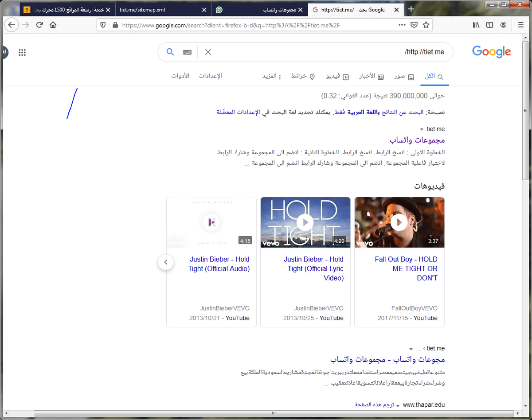Open الإعدادات المفضّلة preferences link
This screenshot has height=420, width=532.
click(237, 112)
